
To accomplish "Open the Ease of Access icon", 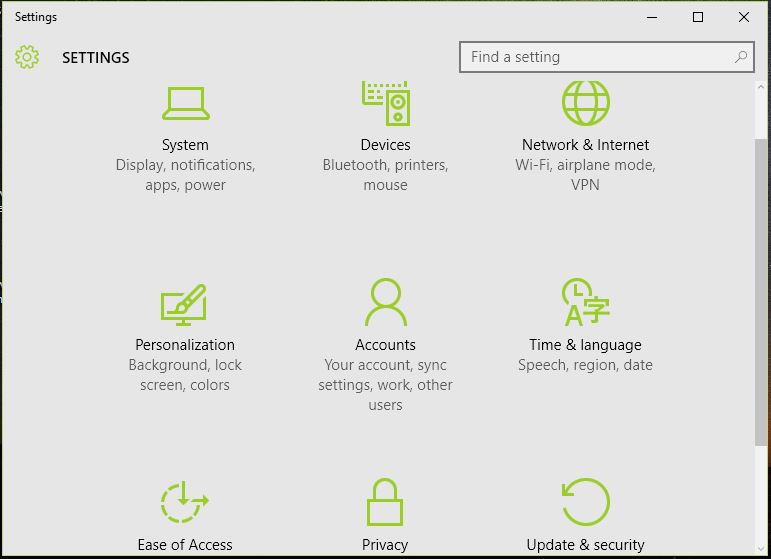I will pos(184,502).
